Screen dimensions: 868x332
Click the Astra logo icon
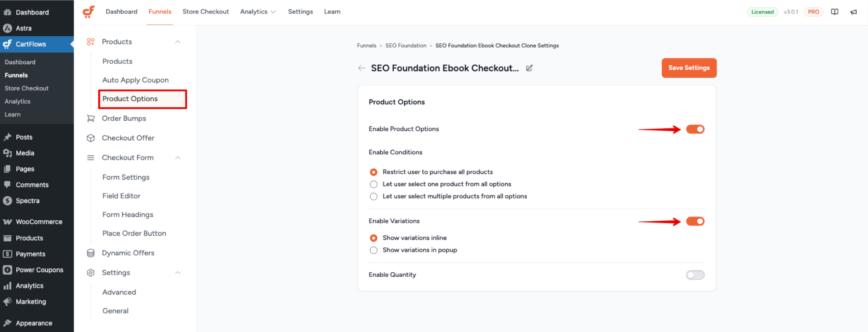[x=7, y=28]
